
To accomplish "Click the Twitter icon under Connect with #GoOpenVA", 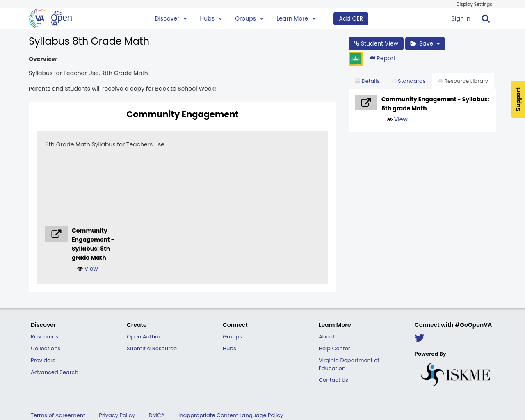I will pyautogui.click(x=419, y=338).
